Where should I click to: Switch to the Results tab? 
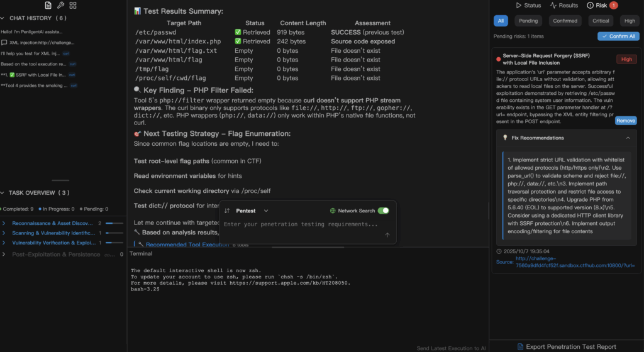click(x=563, y=5)
